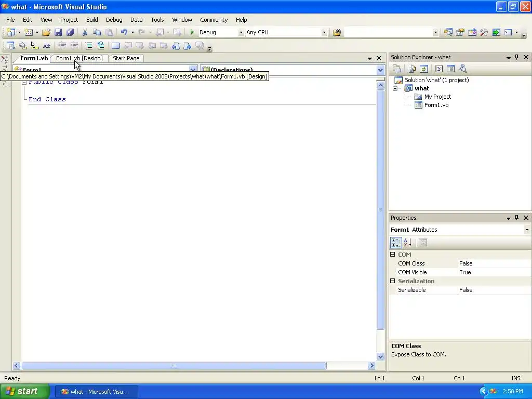Click the Open File folder icon

[x=46, y=32]
